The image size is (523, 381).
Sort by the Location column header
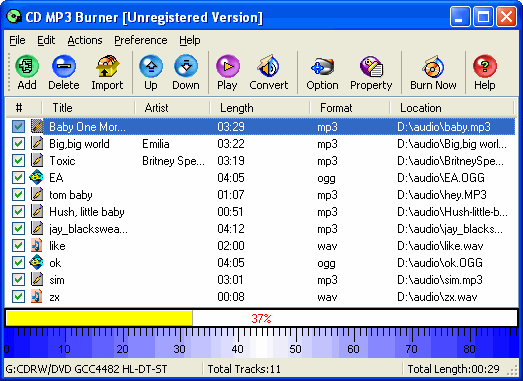(452, 108)
